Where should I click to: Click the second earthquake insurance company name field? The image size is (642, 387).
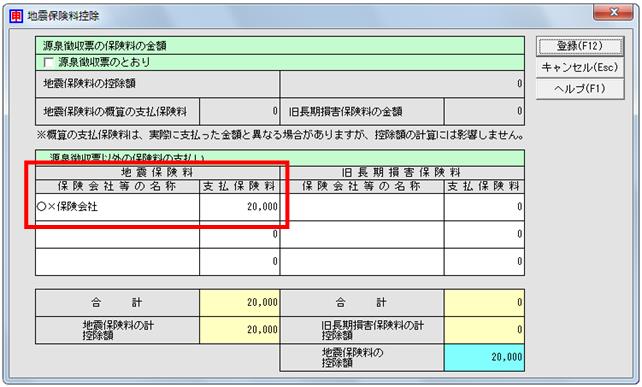[x=118, y=234]
